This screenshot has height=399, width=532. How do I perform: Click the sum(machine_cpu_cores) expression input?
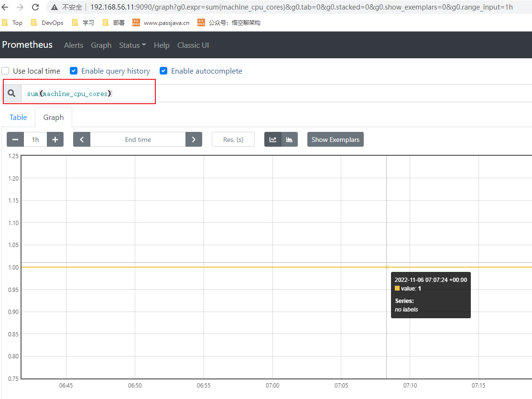tap(277, 93)
